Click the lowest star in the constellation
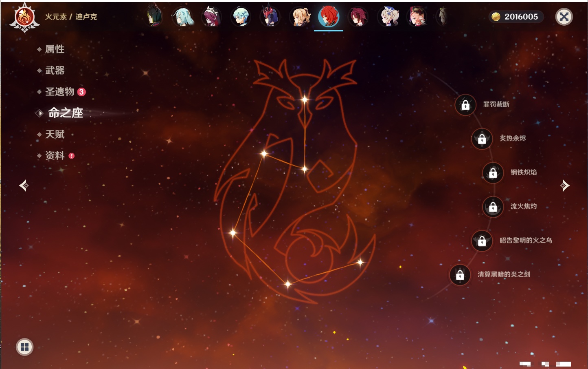Image resolution: width=588 pixels, height=369 pixels. coord(287,284)
